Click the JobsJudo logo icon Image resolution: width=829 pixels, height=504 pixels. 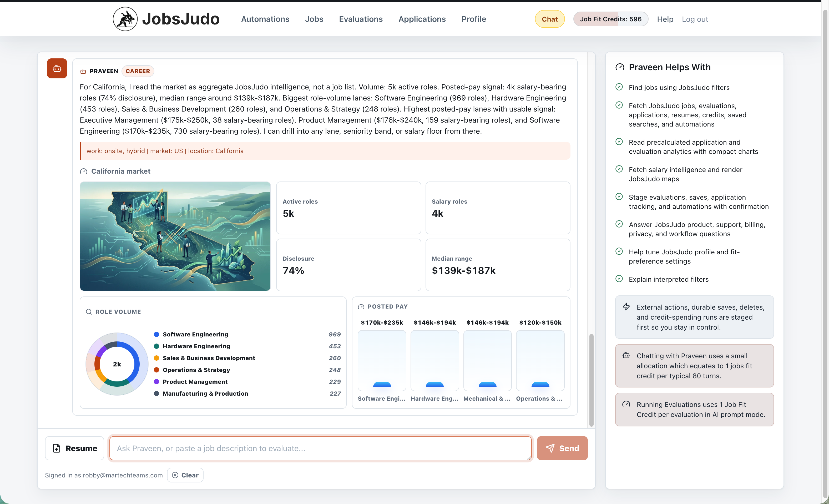click(125, 19)
